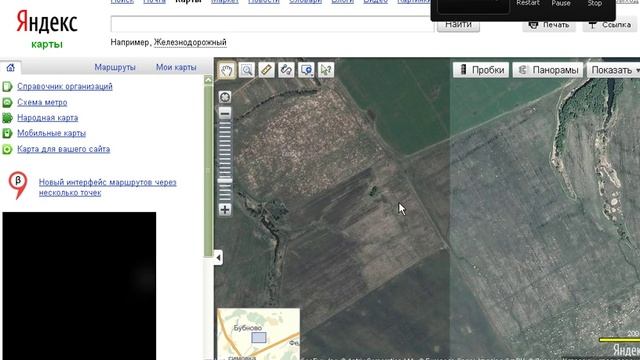
Task: Click Restart in the recorder overlay
Action: (x=528, y=3)
